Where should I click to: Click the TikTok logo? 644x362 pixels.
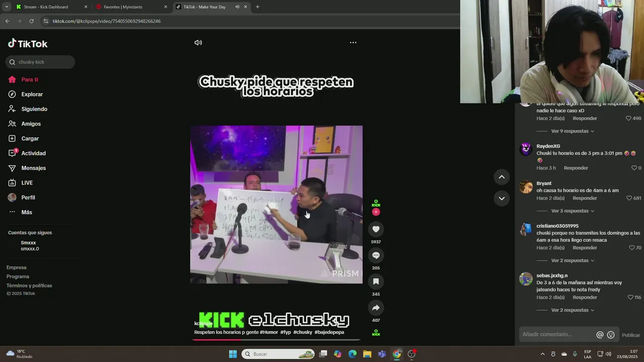28,44
